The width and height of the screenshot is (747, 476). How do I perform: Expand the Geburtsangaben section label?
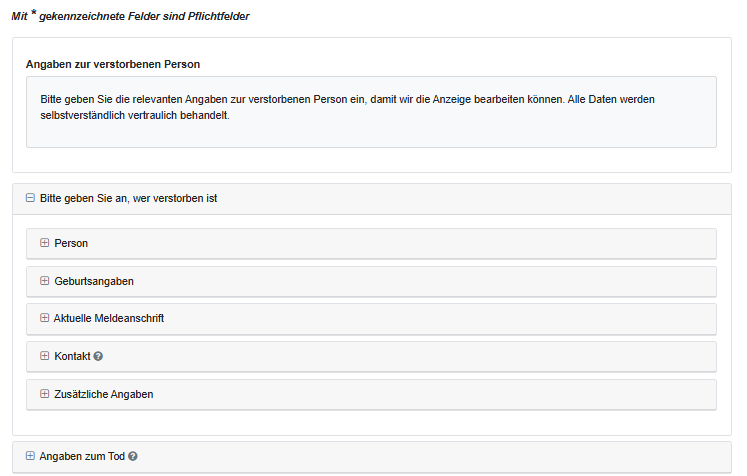click(x=94, y=281)
